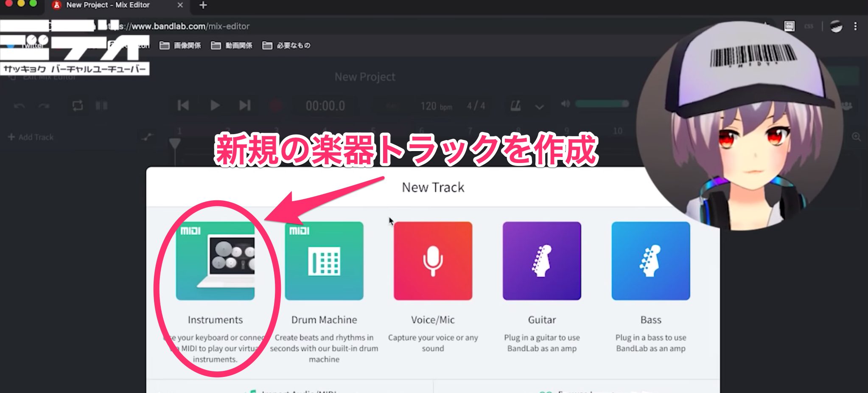Open the browser three-dot menu
868x393 pixels.
click(x=855, y=26)
